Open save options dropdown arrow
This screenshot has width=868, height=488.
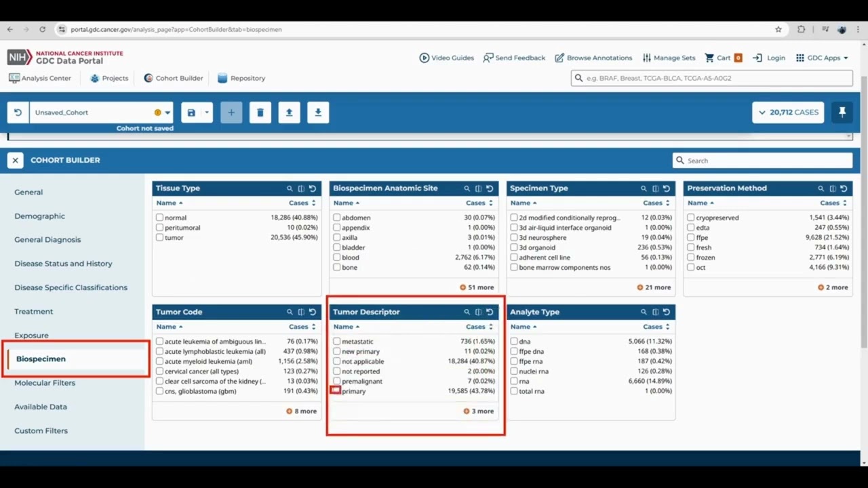coord(207,113)
